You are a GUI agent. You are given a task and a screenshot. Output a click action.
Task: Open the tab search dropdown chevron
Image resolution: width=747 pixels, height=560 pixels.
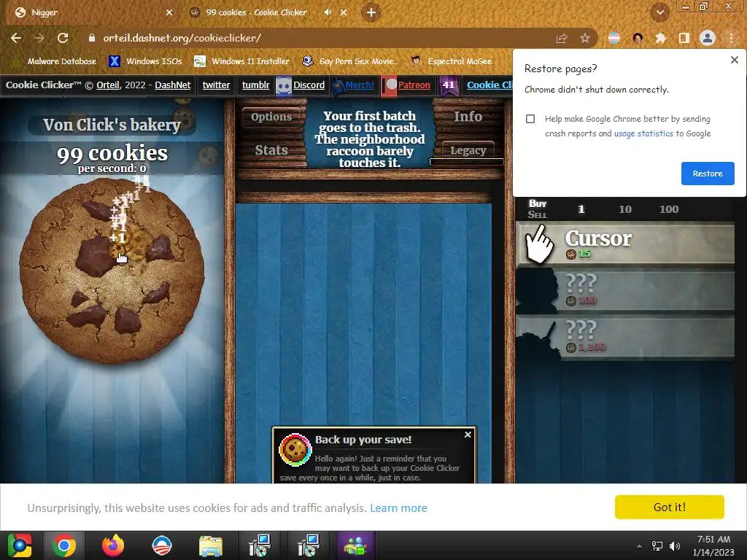pyautogui.click(x=660, y=13)
